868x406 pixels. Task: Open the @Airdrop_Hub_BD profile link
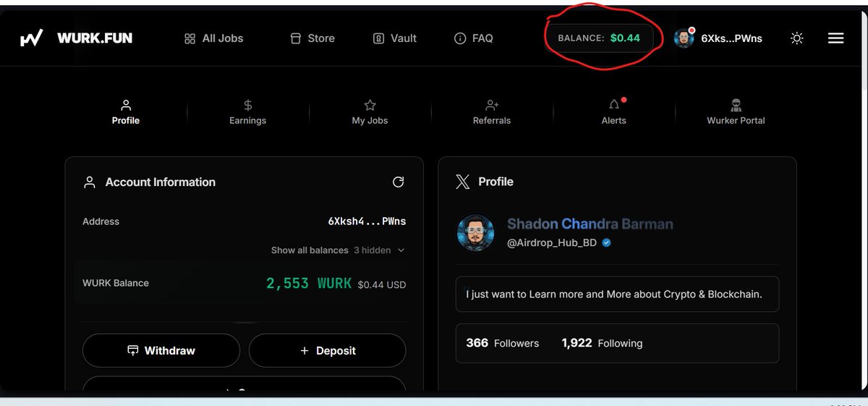click(x=552, y=243)
